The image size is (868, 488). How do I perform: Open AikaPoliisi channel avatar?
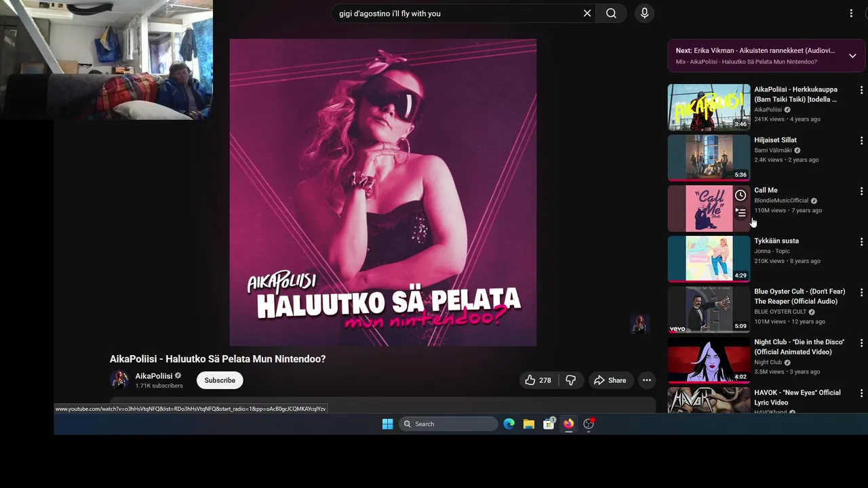tap(119, 380)
